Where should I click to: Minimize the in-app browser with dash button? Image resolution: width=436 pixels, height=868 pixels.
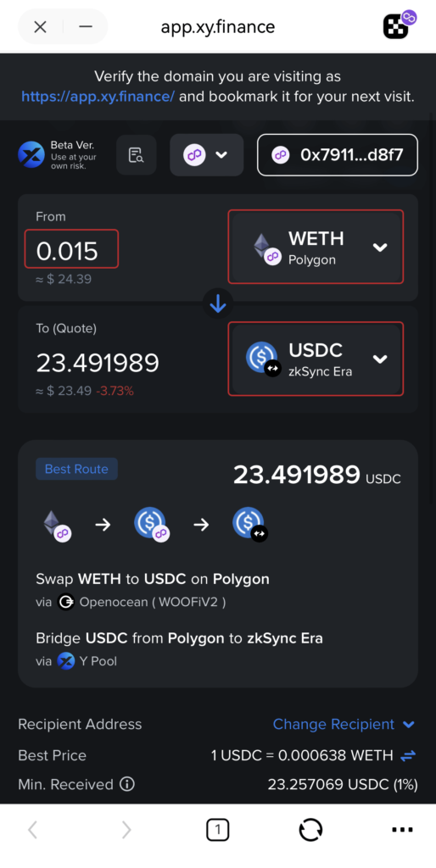(x=86, y=26)
